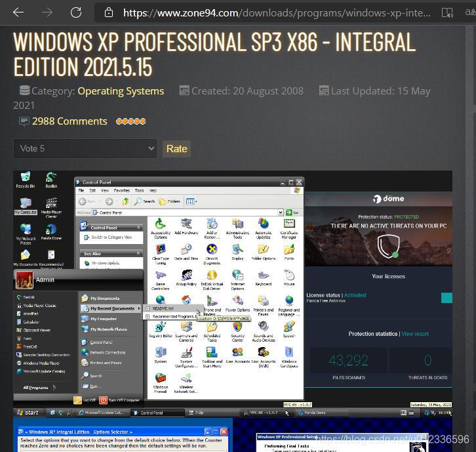476x452 pixels.
Task: Open View menu in Control Panel window
Action: [105, 190]
